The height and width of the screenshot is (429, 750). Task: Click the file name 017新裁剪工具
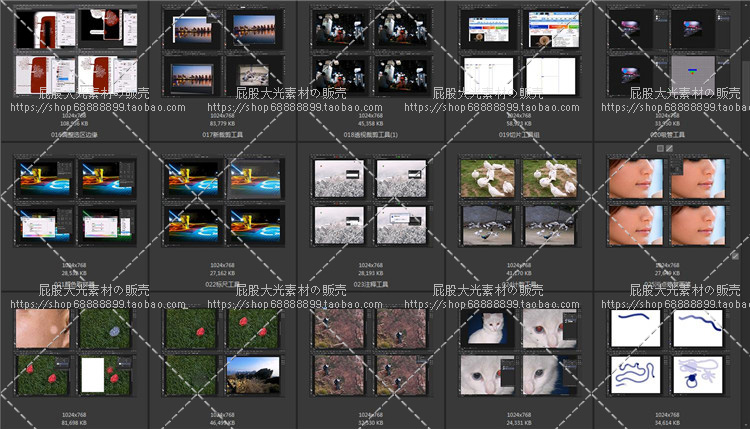coord(222,135)
